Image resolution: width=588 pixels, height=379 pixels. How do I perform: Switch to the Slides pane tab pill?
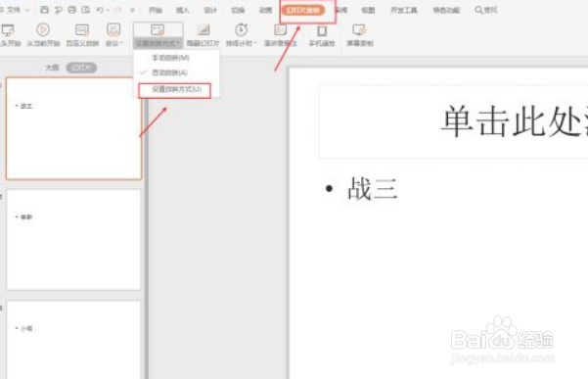click(x=81, y=68)
